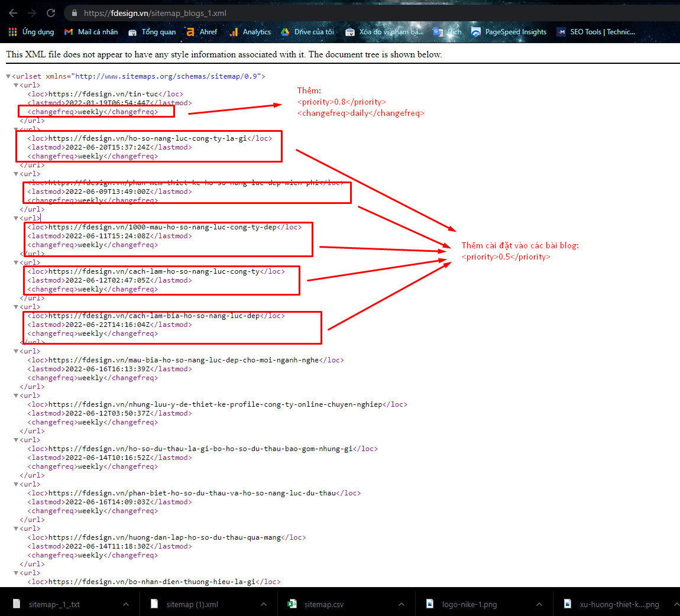Open downloaded file sitemap (1).xml

(192, 604)
